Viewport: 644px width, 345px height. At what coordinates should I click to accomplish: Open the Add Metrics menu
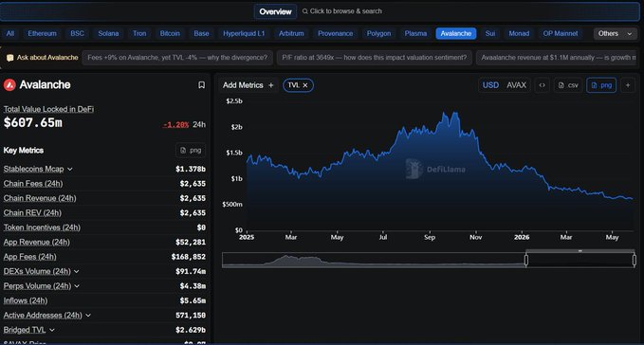(248, 85)
